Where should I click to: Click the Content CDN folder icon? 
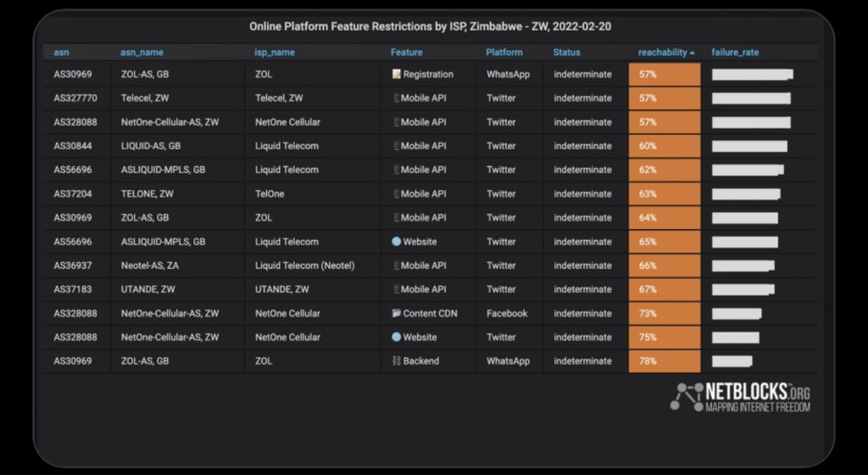point(396,314)
